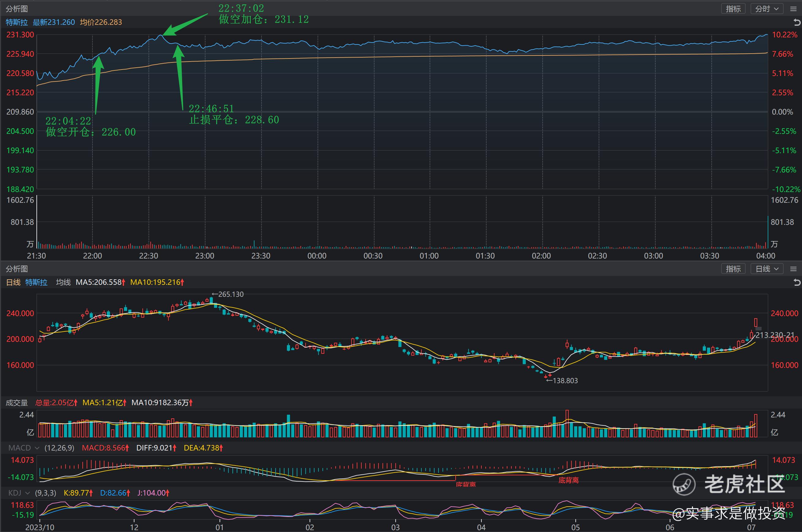The height and width of the screenshot is (532, 802).
Task: Click the 265.130 high price marker on daily chart
Action: tap(228, 294)
